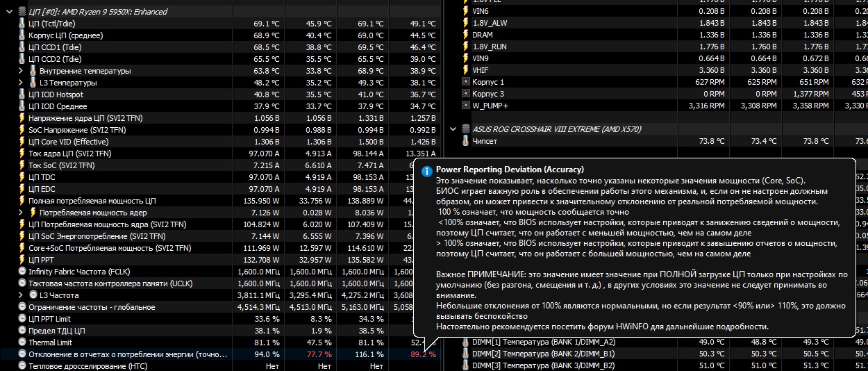Select the Отклонение в отчетах о потреблении энергии row

(221, 354)
